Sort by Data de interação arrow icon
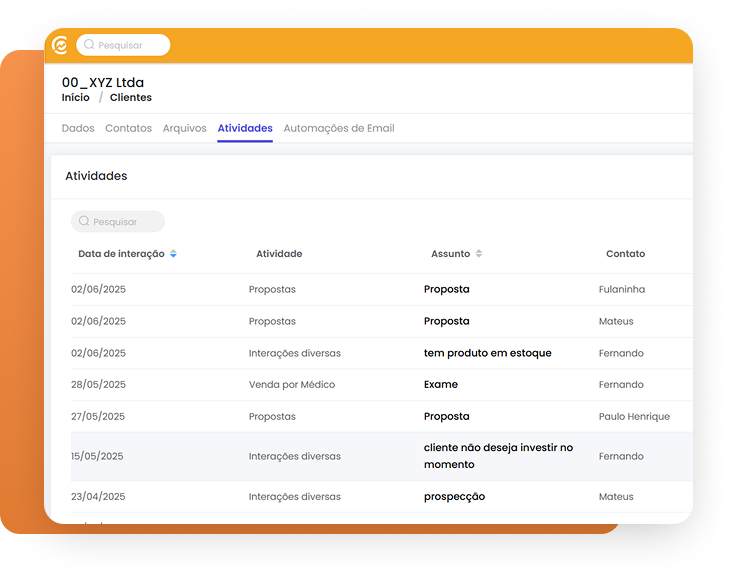This screenshot has height=578, width=734. point(173,254)
